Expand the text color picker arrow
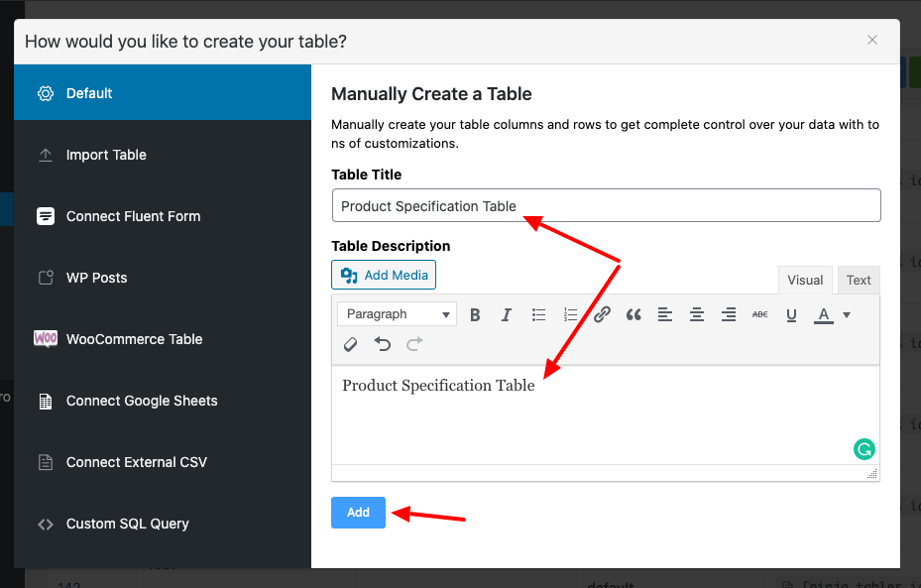 pos(847,314)
